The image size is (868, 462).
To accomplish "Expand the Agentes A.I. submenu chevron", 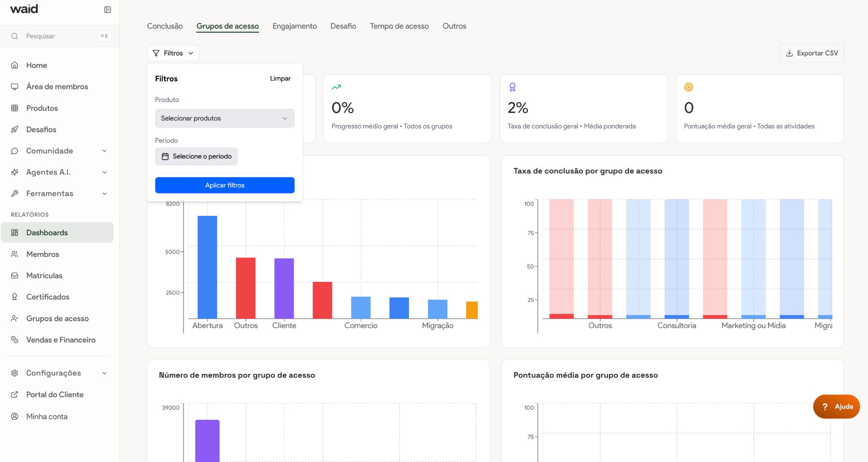I will click(104, 172).
